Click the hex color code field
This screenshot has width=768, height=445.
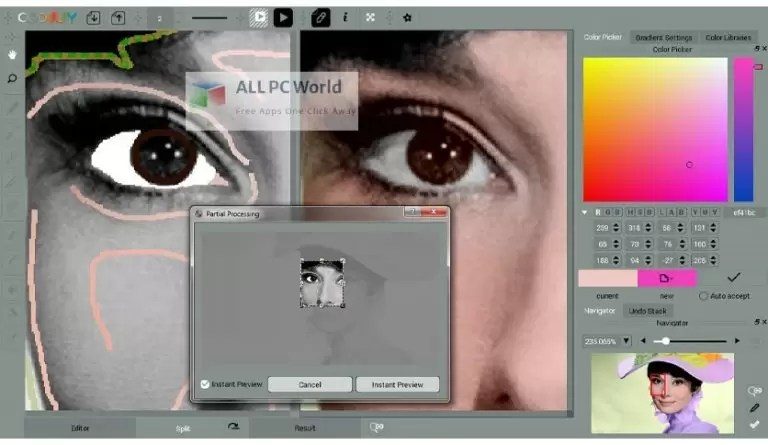click(744, 212)
